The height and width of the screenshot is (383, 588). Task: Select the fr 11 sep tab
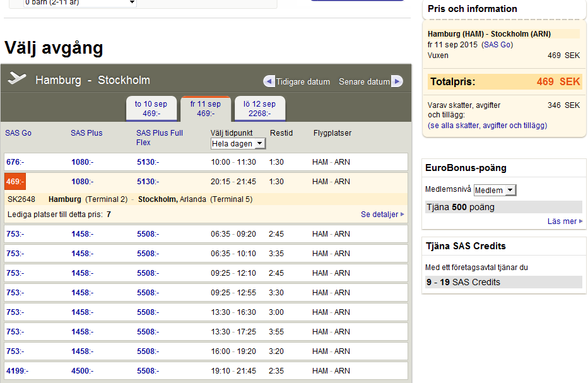coord(206,109)
